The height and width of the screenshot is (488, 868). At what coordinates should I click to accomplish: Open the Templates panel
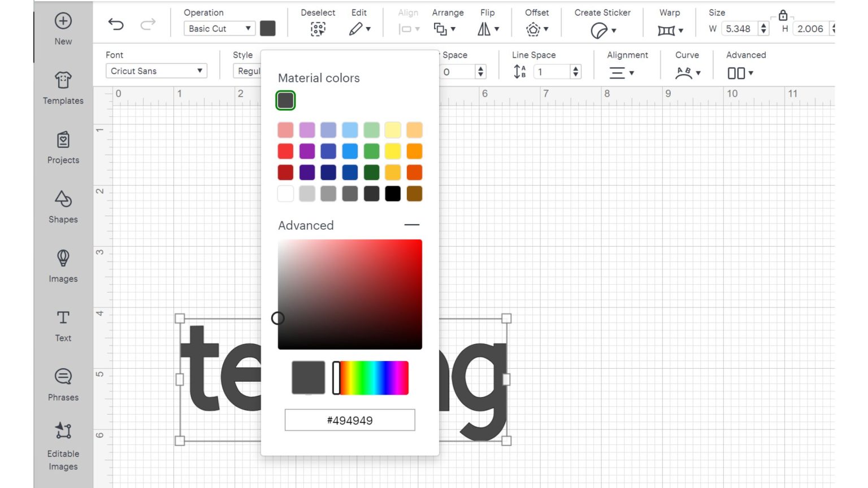point(63,88)
